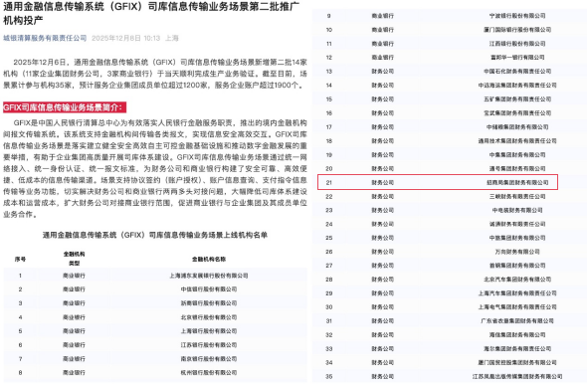Select 江西银行股份有限公司 in row 11

coord(517,44)
